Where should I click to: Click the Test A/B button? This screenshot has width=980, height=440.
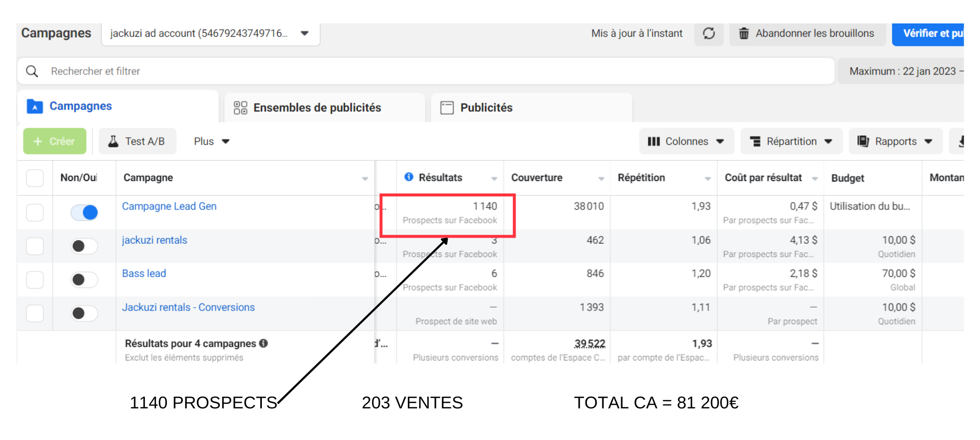click(x=137, y=141)
